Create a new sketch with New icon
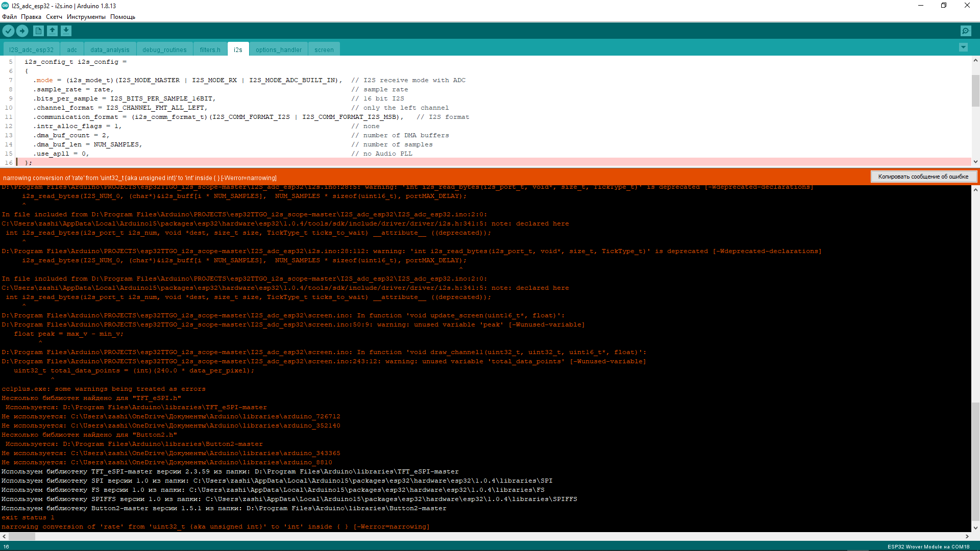 pyautogui.click(x=38, y=31)
